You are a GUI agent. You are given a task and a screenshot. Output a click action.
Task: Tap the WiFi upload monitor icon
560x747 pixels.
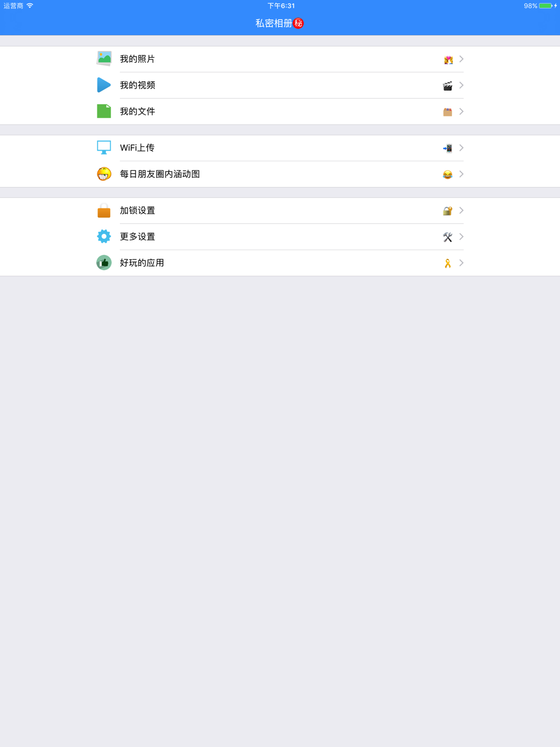[x=104, y=148]
